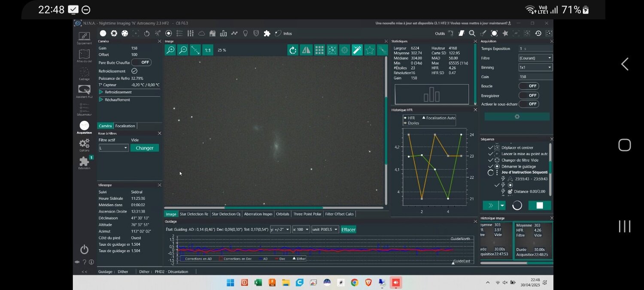Image resolution: width=644 pixels, height=290 pixels.
Task: Toggle the aberration grid mosaic icon
Action: pyautogui.click(x=319, y=50)
